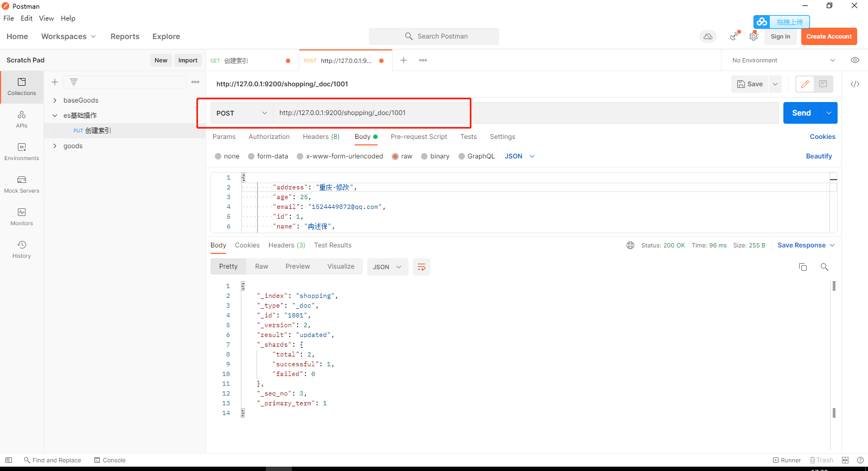The height and width of the screenshot is (471, 868).
Task: Open the No Environment selector
Action: pyautogui.click(x=783, y=60)
